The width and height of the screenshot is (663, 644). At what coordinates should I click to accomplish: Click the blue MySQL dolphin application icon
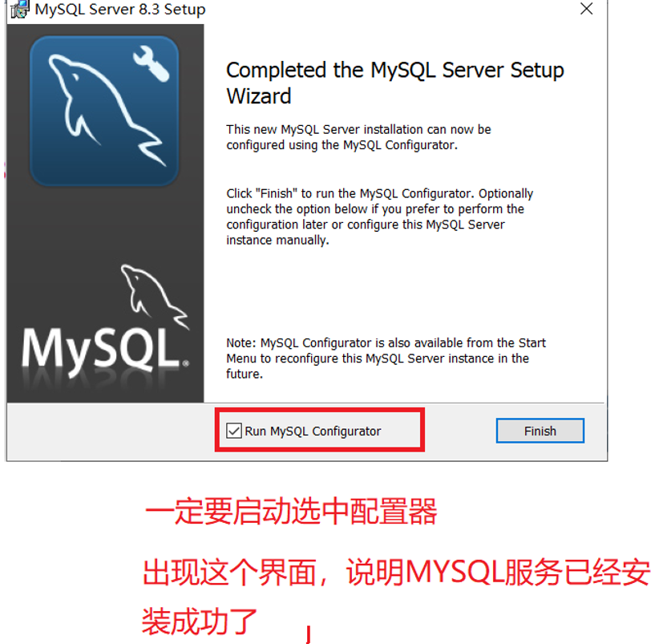click(x=104, y=111)
